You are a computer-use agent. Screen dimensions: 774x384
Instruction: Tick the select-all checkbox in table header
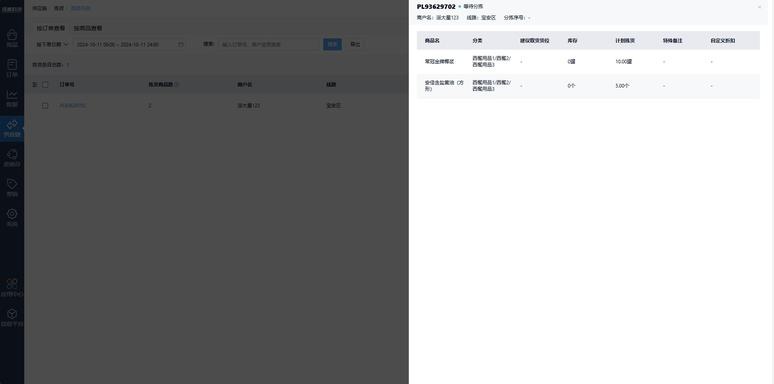(45, 84)
